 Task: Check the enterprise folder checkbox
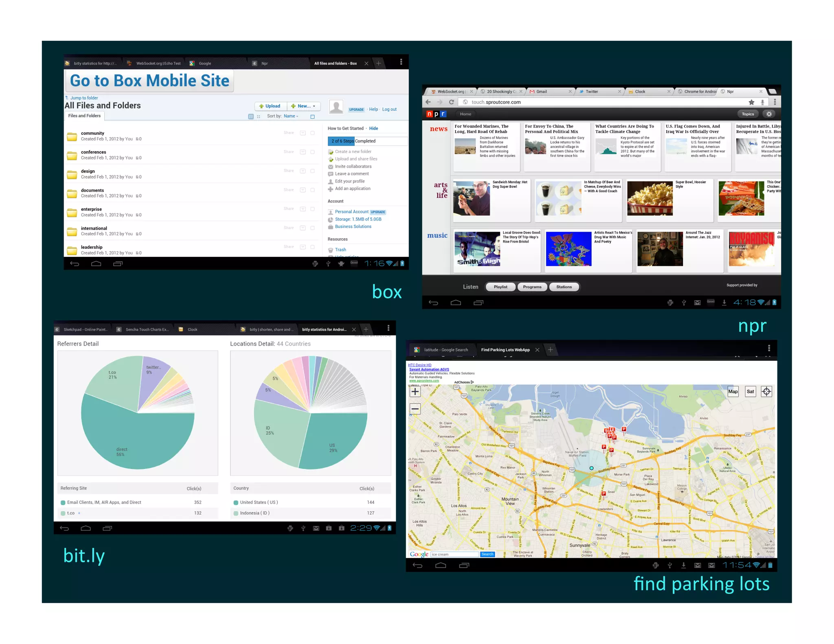[312, 209]
